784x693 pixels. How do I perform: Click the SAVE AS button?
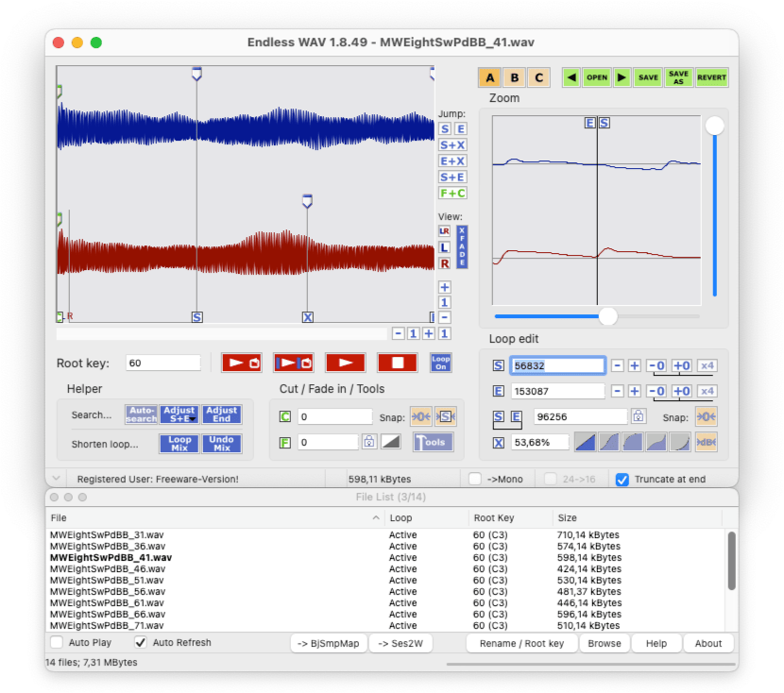[678, 77]
